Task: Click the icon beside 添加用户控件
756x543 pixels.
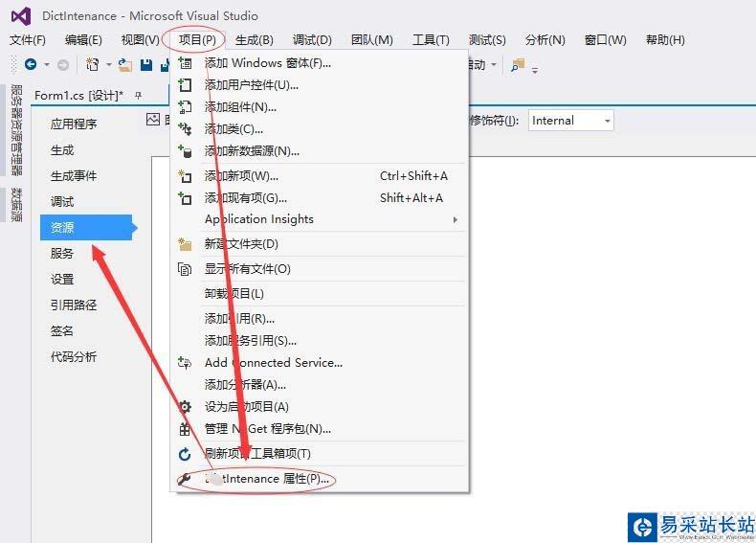Action: 185,85
